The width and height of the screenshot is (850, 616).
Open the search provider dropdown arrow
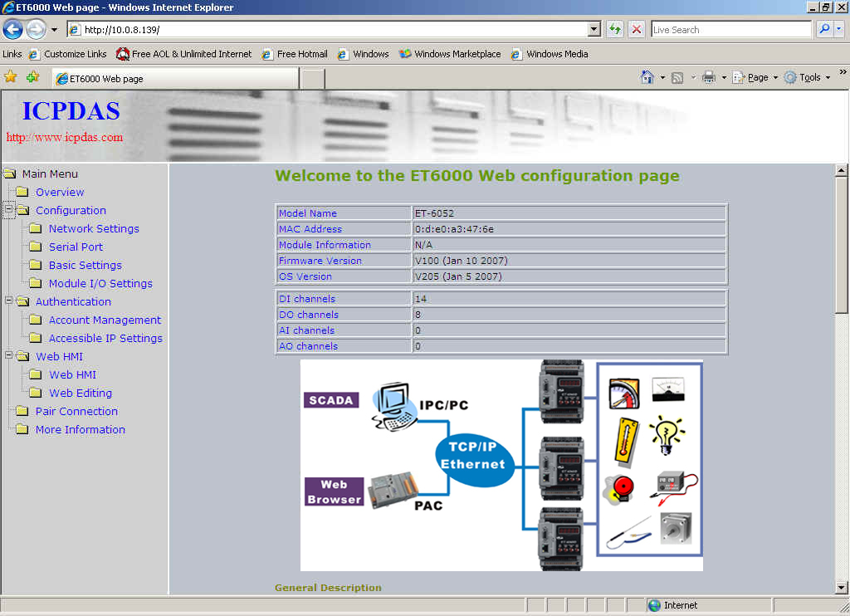point(839,29)
